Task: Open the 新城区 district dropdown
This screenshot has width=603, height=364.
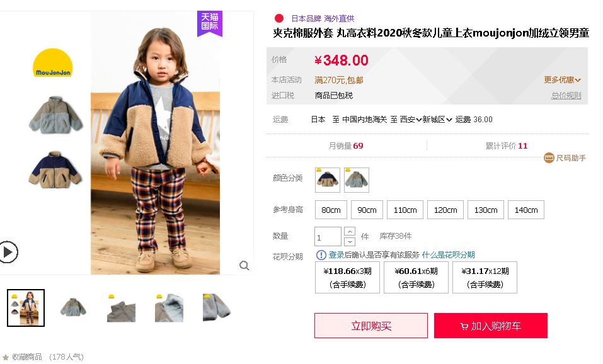Action: pyautogui.click(x=437, y=120)
